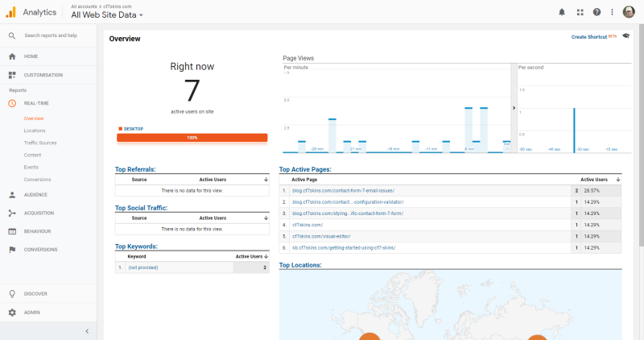
Task: Select the Real-Time Overview report
Action: tap(34, 118)
